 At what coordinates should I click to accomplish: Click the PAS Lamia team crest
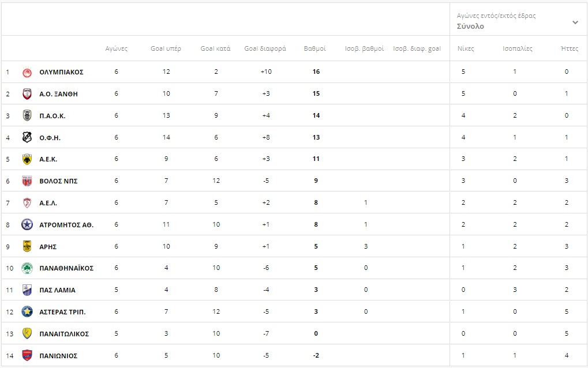click(27, 290)
